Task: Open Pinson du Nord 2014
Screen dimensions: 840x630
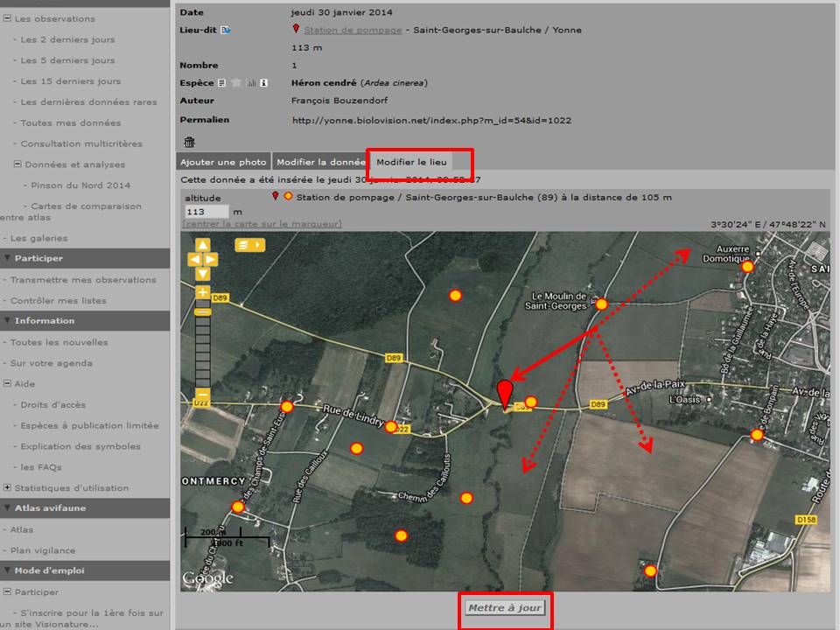Action: pos(80,185)
